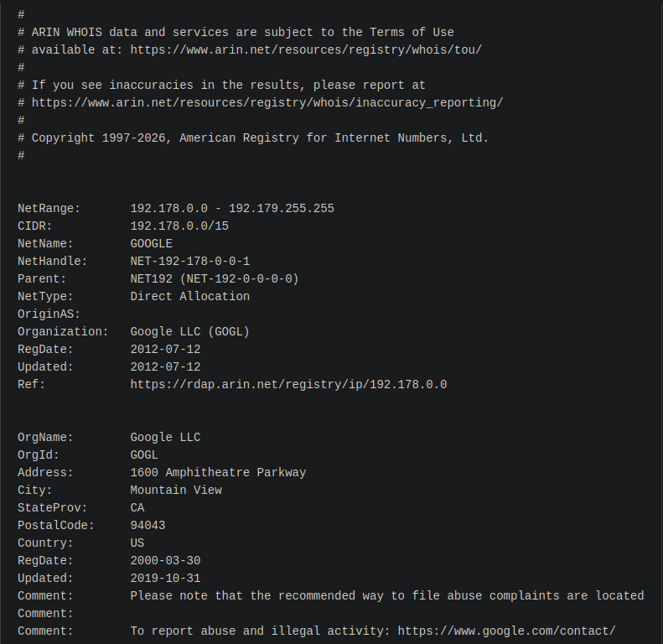Open the rdap.arin.net registry Ref link
The image size is (663, 644).
[x=288, y=384]
